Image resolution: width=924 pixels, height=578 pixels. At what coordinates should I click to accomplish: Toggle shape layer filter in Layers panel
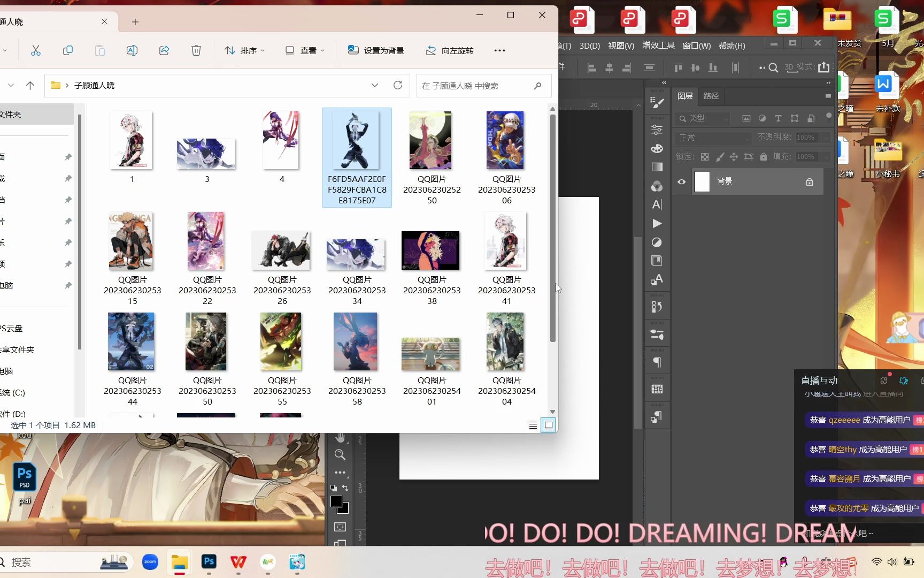(795, 118)
